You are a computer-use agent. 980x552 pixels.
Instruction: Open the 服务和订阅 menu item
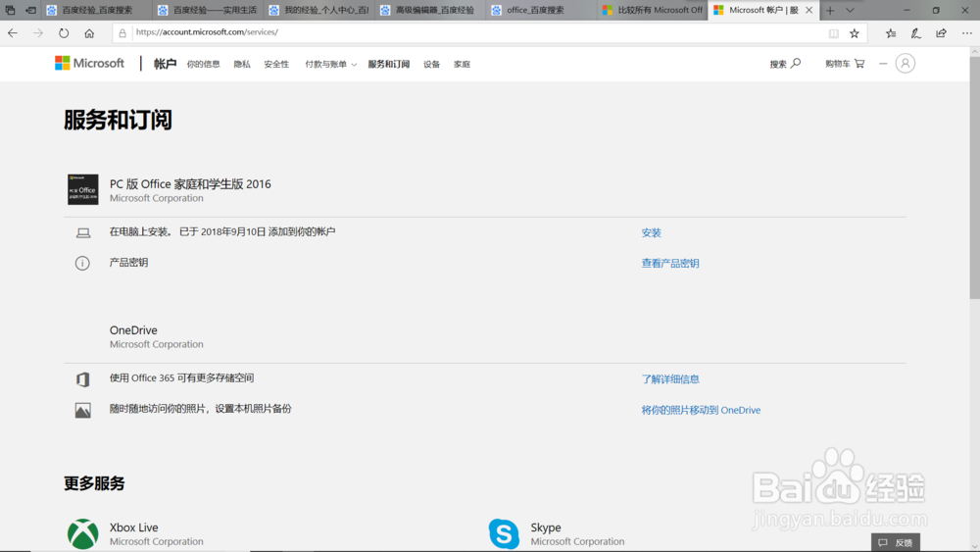389,65
